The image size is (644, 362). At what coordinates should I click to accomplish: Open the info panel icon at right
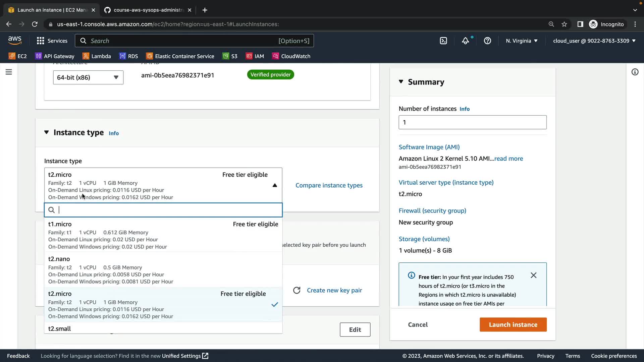click(x=635, y=72)
